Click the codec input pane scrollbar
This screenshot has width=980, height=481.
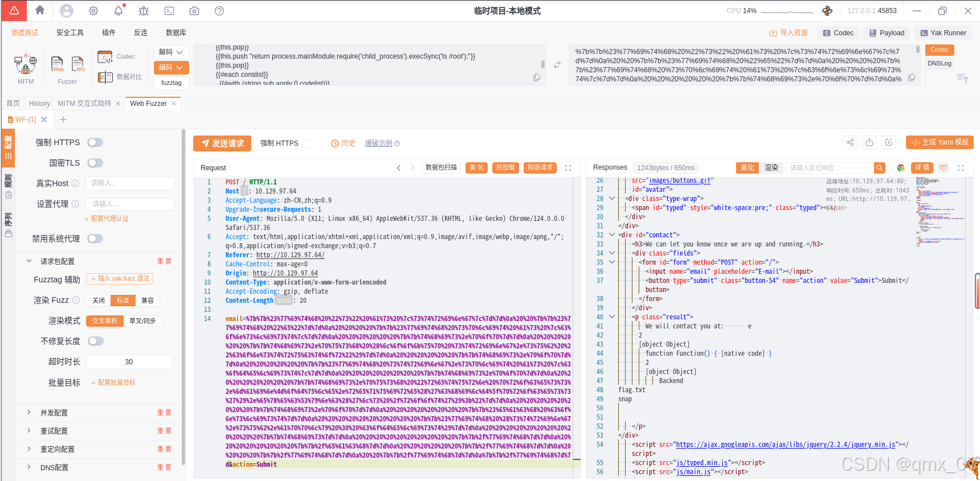543,65
